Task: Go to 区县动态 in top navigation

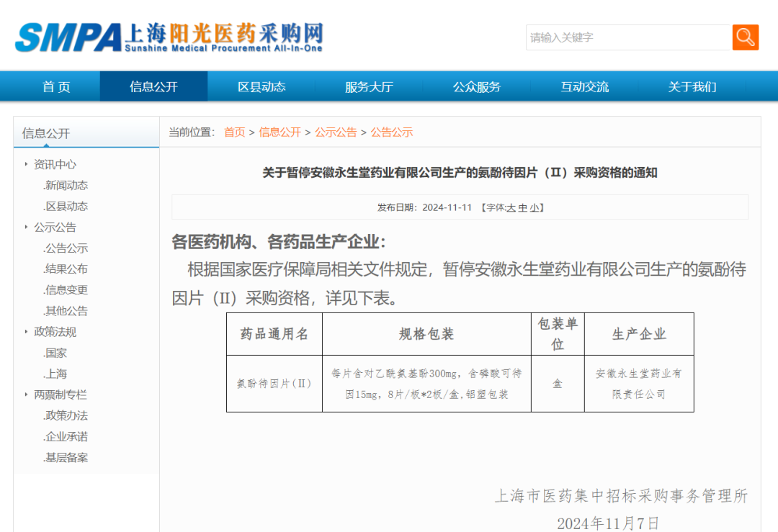Action: coord(261,87)
